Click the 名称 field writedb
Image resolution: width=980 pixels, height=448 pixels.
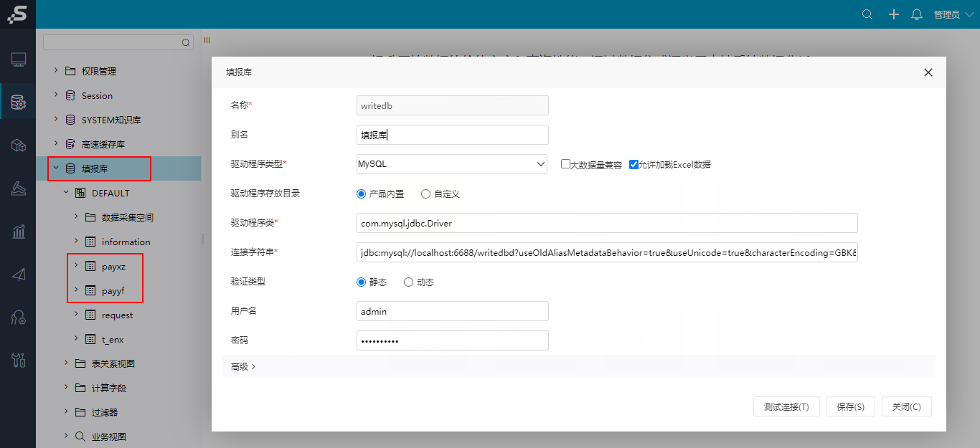pos(453,105)
